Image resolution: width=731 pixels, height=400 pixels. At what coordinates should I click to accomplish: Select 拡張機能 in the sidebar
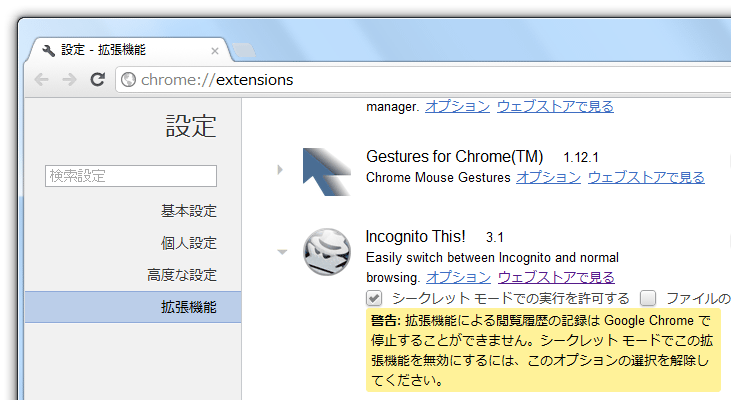tap(133, 307)
